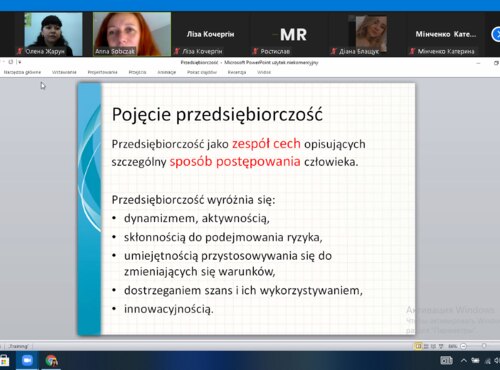This screenshot has width=500, height=370.
Task: Switch to the Projektowanie ribbon tab
Action: pyautogui.click(x=102, y=72)
